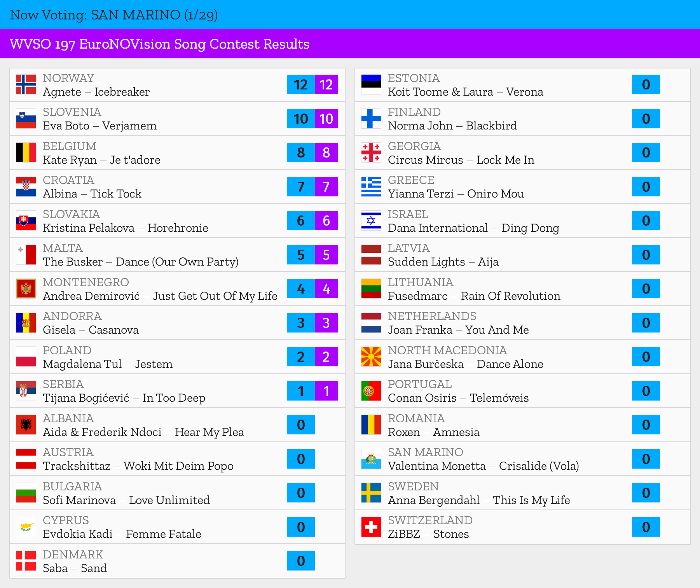The height and width of the screenshot is (588, 700).
Task: Click Norway's blue total score 12
Action: click(x=301, y=84)
